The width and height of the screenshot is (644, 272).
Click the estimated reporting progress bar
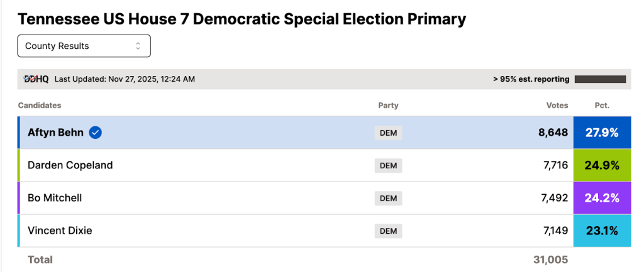[600, 79]
